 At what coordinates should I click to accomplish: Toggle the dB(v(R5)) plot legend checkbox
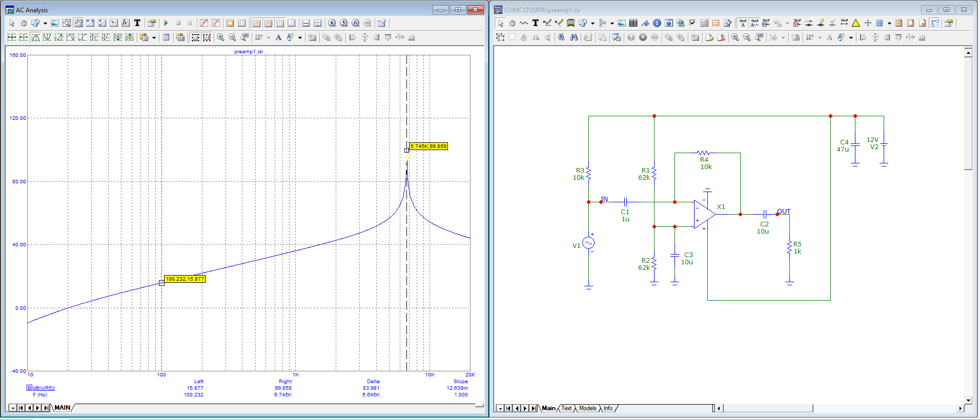[29, 388]
